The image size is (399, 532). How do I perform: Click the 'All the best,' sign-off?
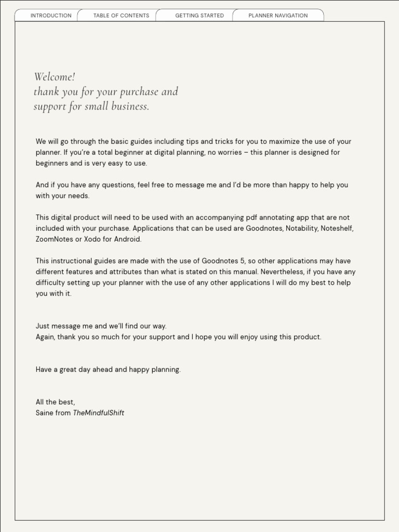(55, 402)
